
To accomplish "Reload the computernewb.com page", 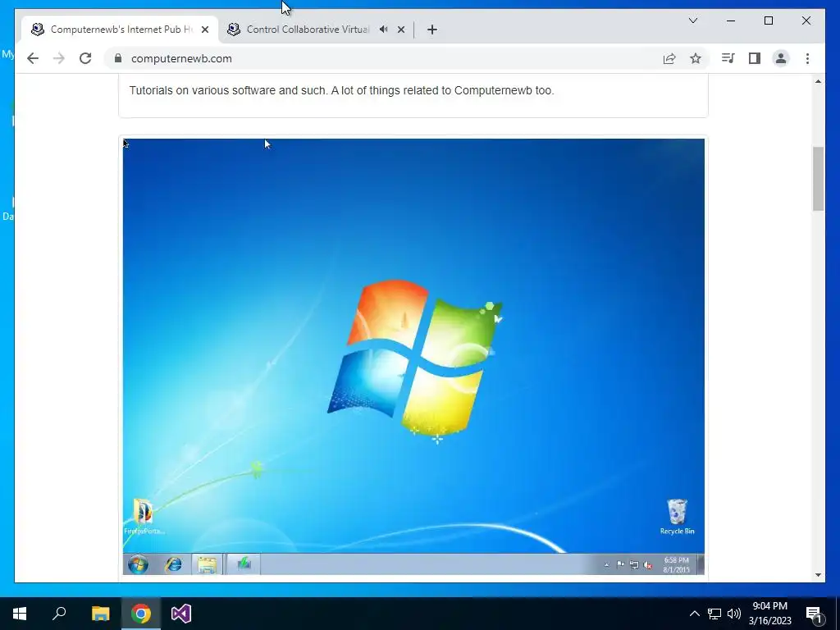I will [x=85, y=58].
